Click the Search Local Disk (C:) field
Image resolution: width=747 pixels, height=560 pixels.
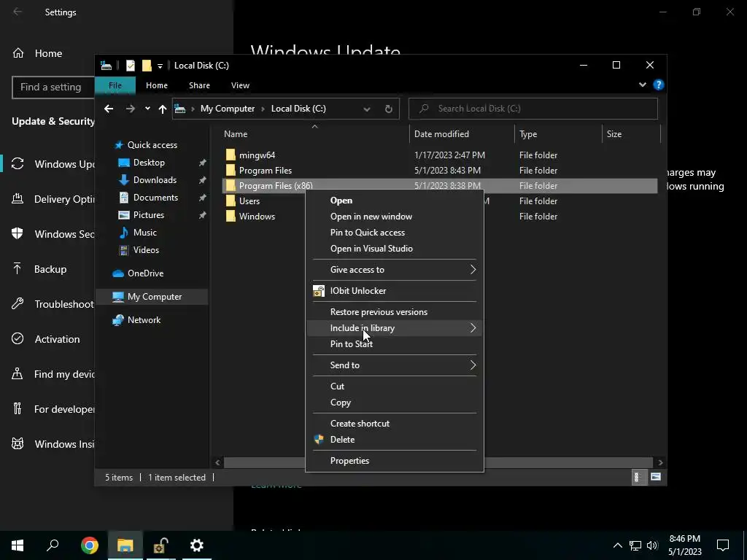point(533,109)
